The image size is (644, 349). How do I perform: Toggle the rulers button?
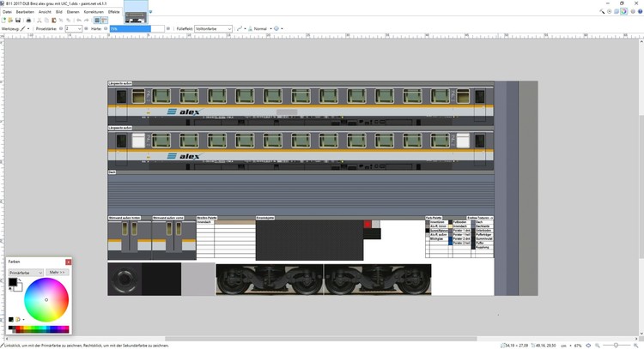pyautogui.click(x=104, y=20)
